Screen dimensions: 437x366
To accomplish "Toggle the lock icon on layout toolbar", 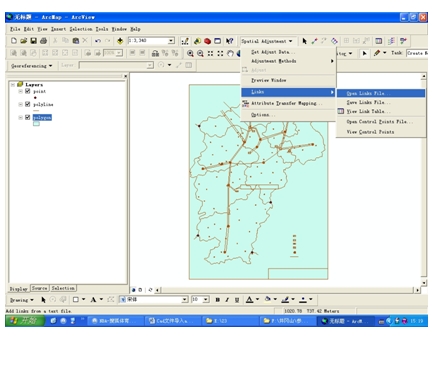I will pyautogui.click(x=155, y=53).
